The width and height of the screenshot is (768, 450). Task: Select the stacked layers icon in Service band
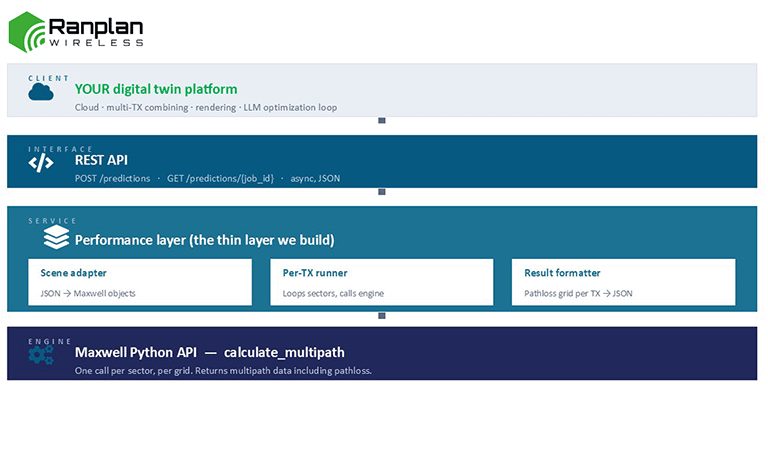pos(56,237)
